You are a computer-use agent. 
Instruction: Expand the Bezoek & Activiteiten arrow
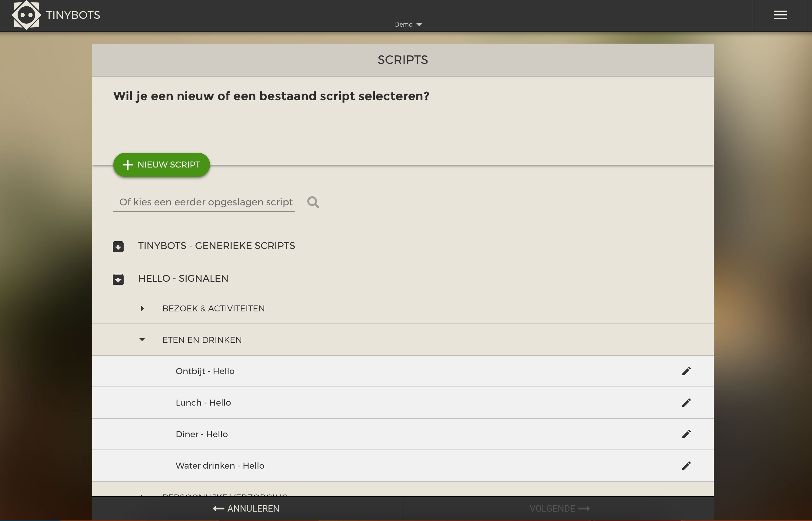(x=142, y=308)
